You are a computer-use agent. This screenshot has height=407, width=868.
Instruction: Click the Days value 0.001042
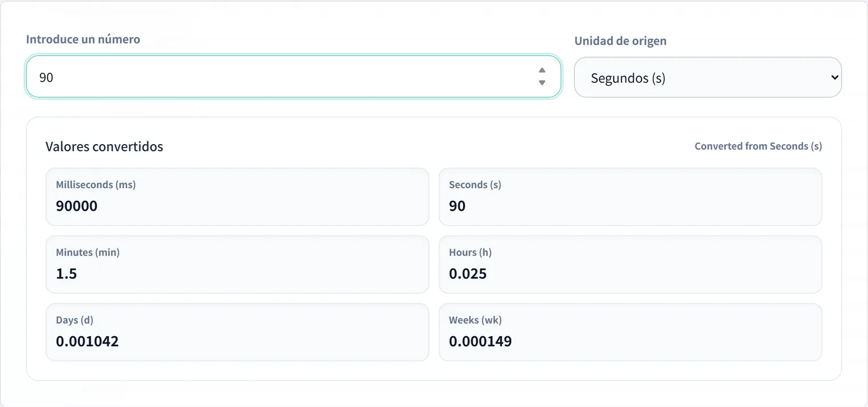pyautogui.click(x=87, y=342)
